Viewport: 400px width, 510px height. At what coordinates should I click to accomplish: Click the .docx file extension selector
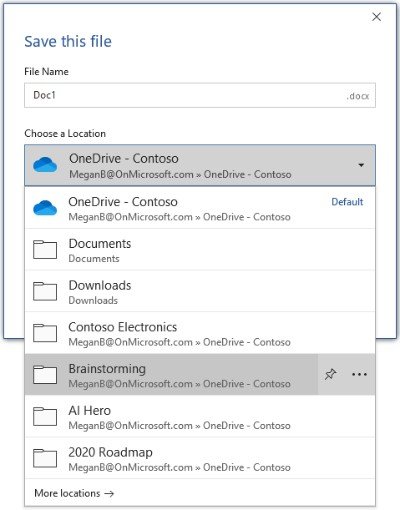click(x=358, y=96)
